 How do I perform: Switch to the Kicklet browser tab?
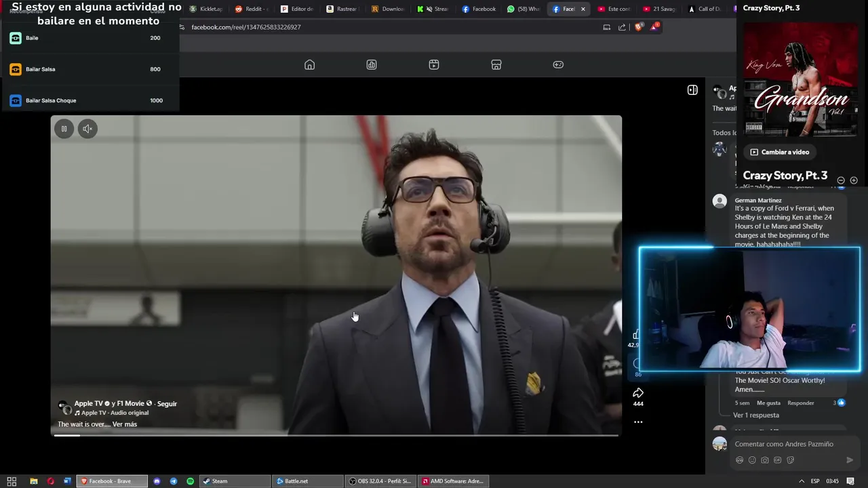click(x=206, y=9)
